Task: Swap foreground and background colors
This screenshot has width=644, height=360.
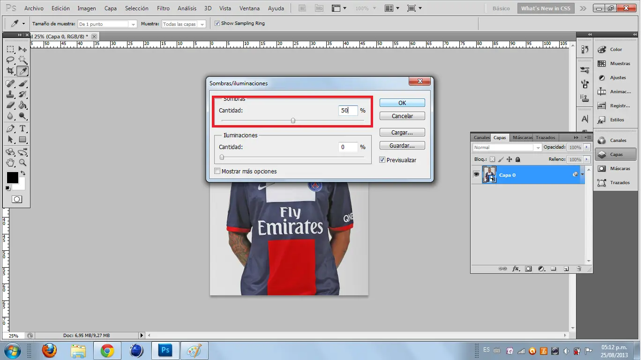Action: 22,173
